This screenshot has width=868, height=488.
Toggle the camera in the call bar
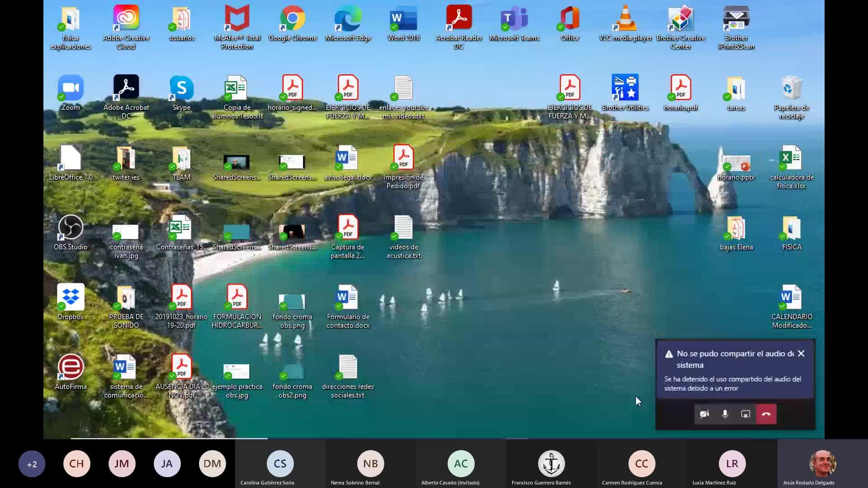pos(704,414)
